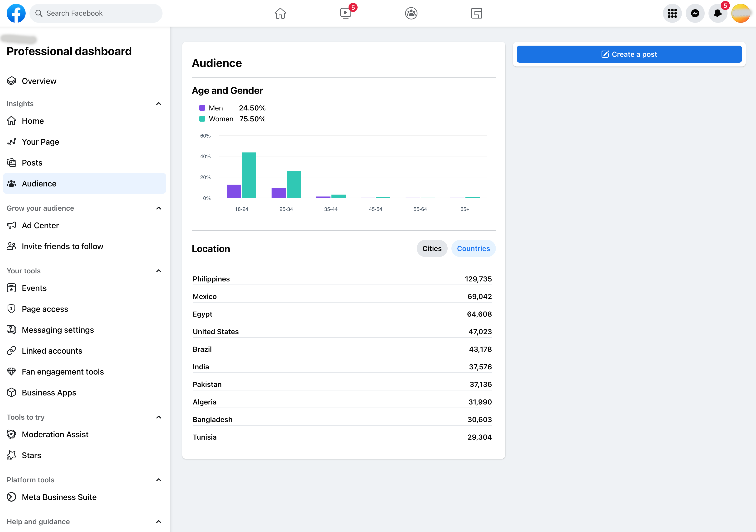The width and height of the screenshot is (756, 532).
Task: Open the Messenger icon in top bar
Action: [695, 14]
